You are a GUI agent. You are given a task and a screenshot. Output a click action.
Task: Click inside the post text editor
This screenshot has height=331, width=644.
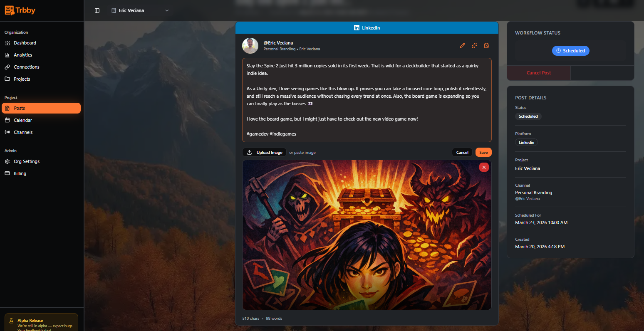click(x=367, y=100)
